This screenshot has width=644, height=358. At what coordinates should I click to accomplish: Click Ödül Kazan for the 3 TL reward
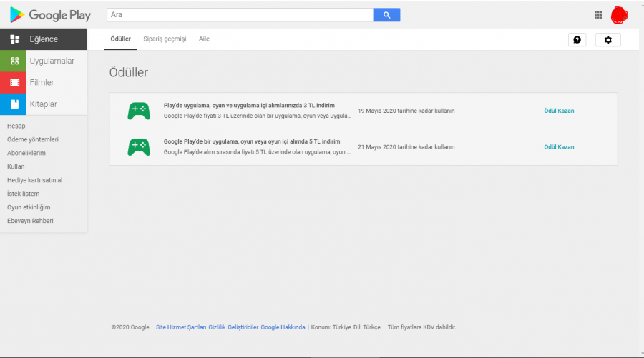click(x=559, y=111)
